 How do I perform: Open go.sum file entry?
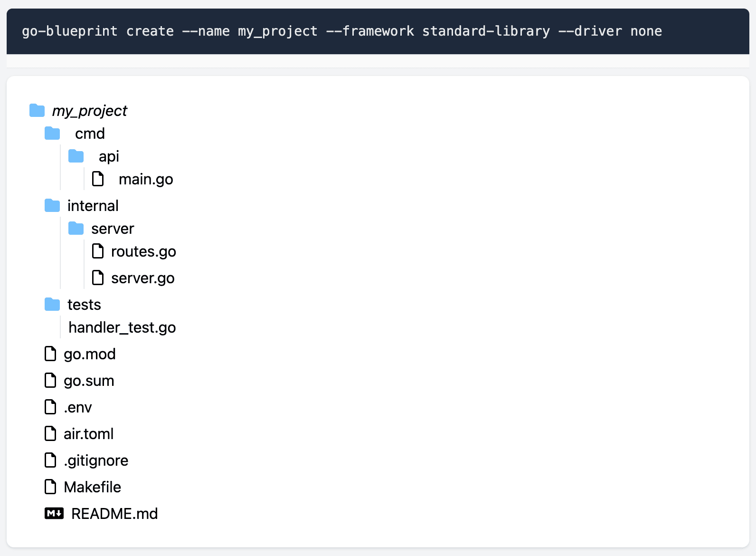[x=89, y=381]
